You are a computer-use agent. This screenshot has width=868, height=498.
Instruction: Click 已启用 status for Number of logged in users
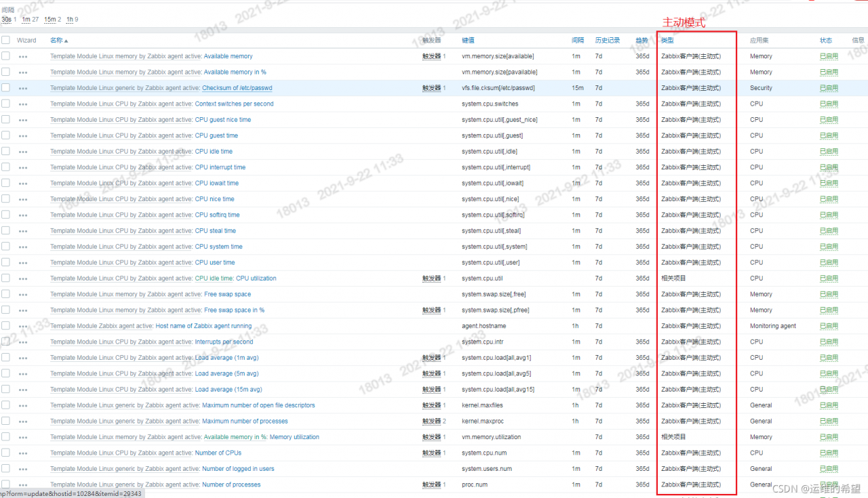(x=829, y=469)
